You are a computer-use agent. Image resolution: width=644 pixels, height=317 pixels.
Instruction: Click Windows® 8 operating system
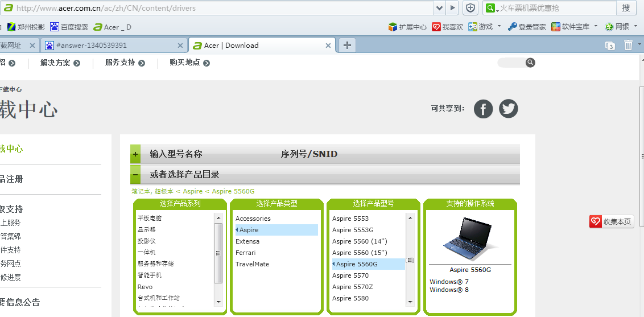449,290
